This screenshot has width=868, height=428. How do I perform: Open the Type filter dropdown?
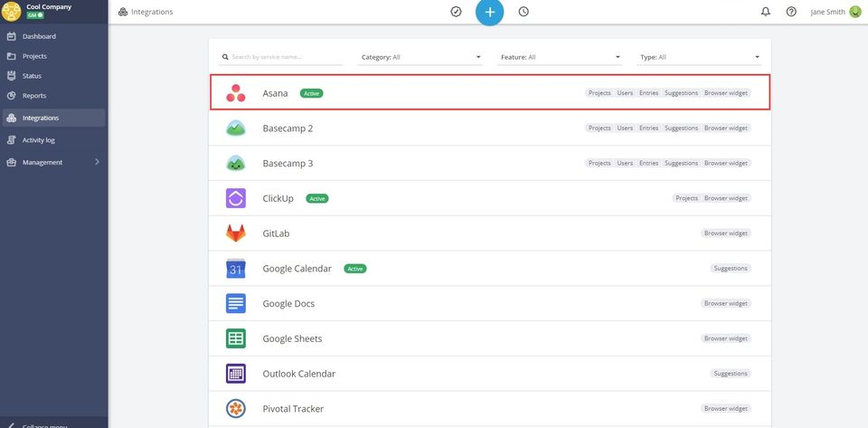pyautogui.click(x=699, y=57)
